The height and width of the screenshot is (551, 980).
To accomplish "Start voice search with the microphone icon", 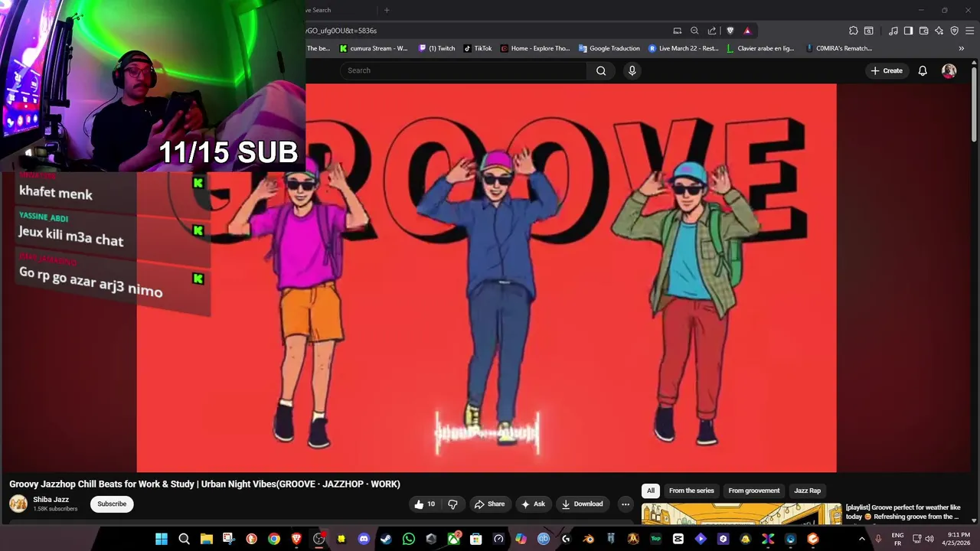I will (632, 70).
